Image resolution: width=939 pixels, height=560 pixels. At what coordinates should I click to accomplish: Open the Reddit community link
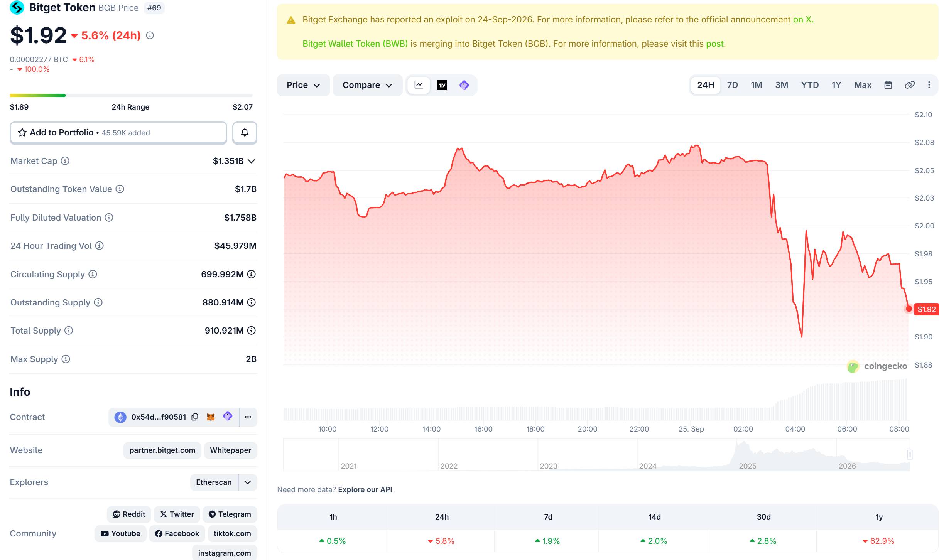(129, 514)
